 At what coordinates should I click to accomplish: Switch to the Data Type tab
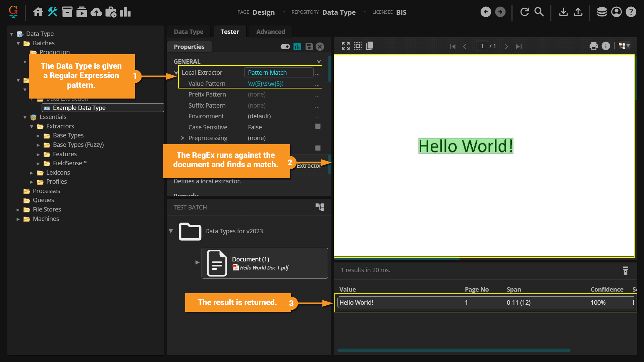point(189,32)
